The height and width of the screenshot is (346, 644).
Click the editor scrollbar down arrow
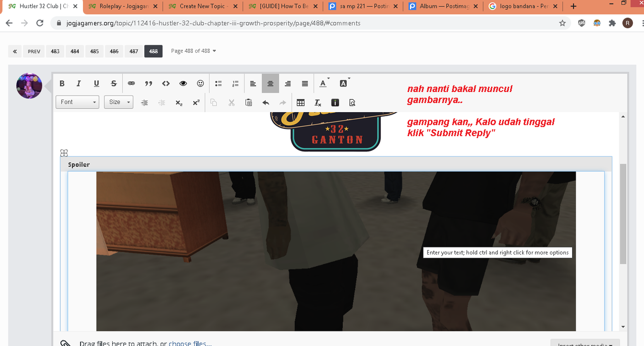(x=623, y=327)
